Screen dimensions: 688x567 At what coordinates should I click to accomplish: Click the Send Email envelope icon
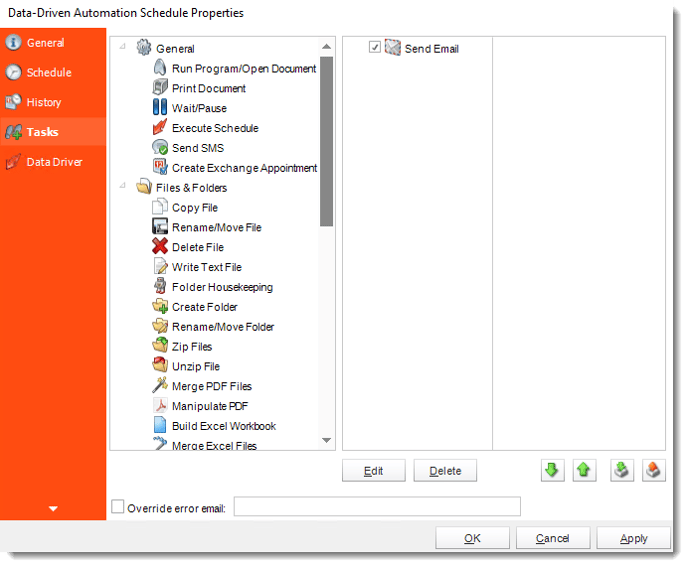(x=393, y=47)
